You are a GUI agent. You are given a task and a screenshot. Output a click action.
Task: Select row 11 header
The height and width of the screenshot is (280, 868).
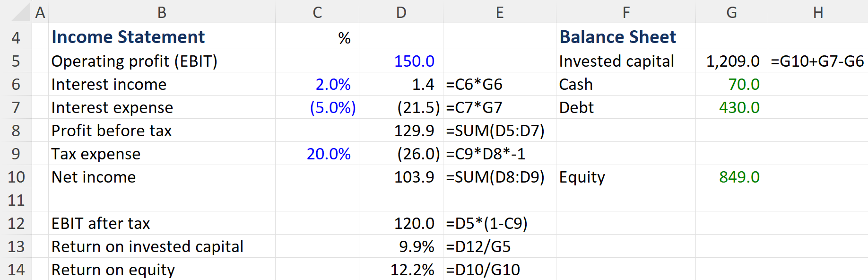coord(16,200)
